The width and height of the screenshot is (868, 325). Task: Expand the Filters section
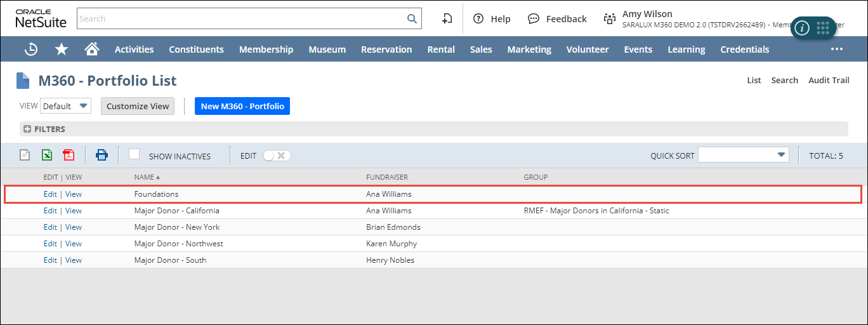[27, 129]
